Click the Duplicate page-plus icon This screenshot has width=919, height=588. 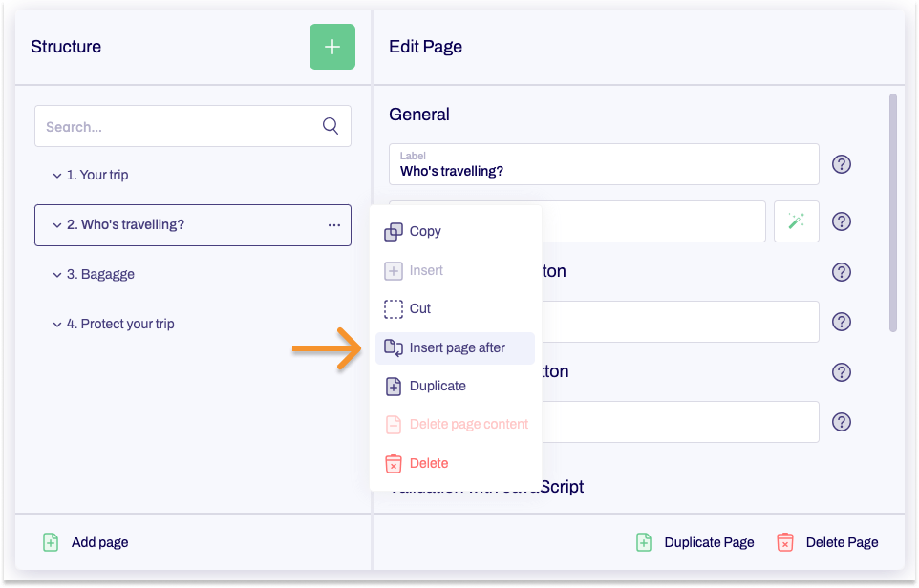394,387
